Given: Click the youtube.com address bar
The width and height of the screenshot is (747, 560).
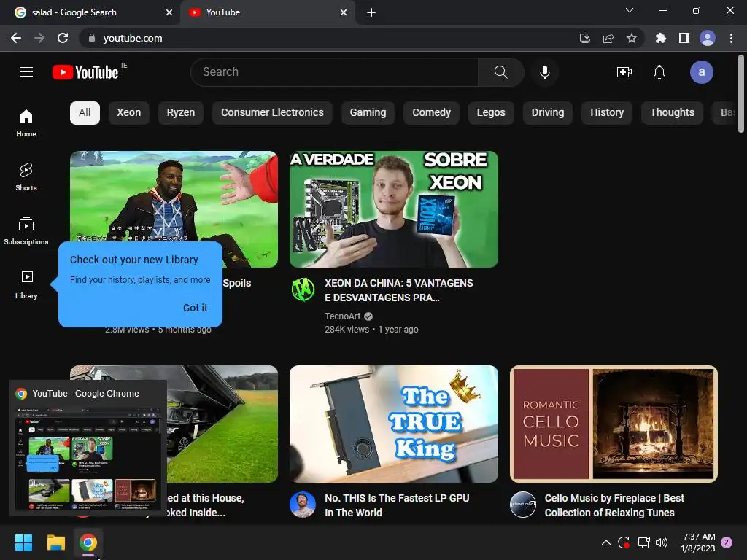Looking at the screenshot, I should [x=329, y=38].
